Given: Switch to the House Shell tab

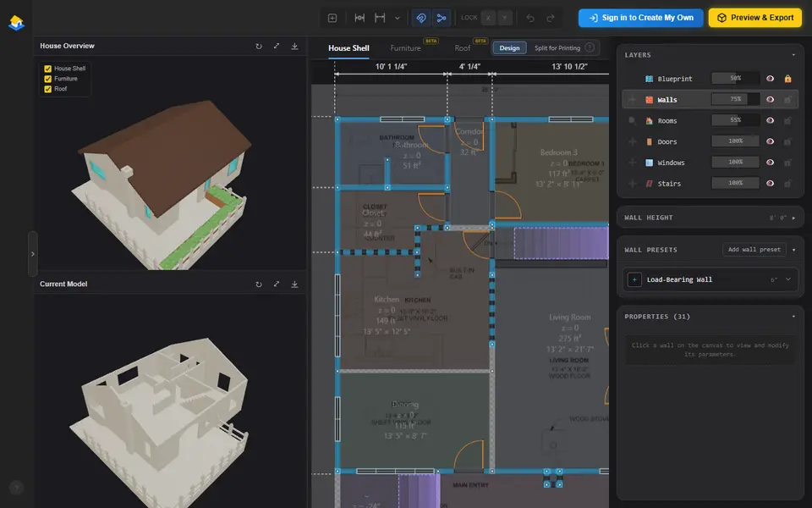Looking at the screenshot, I should pyautogui.click(x=348, y=48).
